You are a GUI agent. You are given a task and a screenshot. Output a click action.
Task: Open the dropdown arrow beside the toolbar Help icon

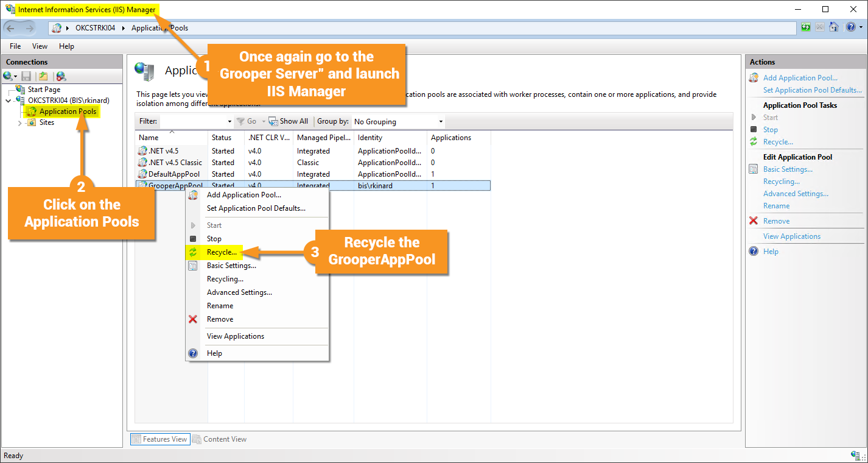click(859, 27)
